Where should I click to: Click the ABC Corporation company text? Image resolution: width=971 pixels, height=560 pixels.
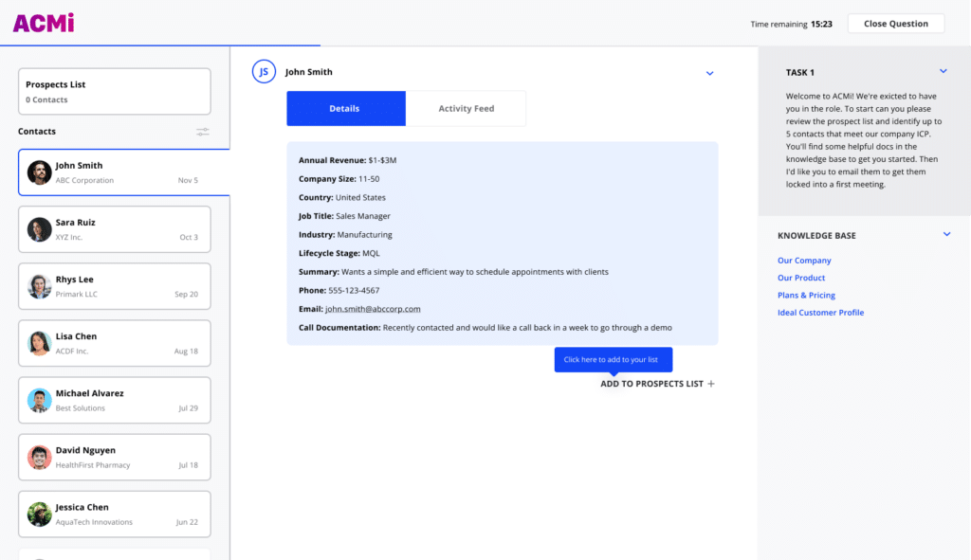pos(84,180)
